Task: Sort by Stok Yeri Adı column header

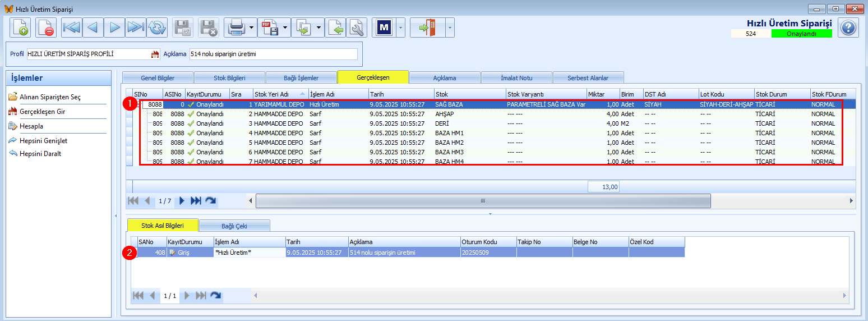Action: [280, 94]
